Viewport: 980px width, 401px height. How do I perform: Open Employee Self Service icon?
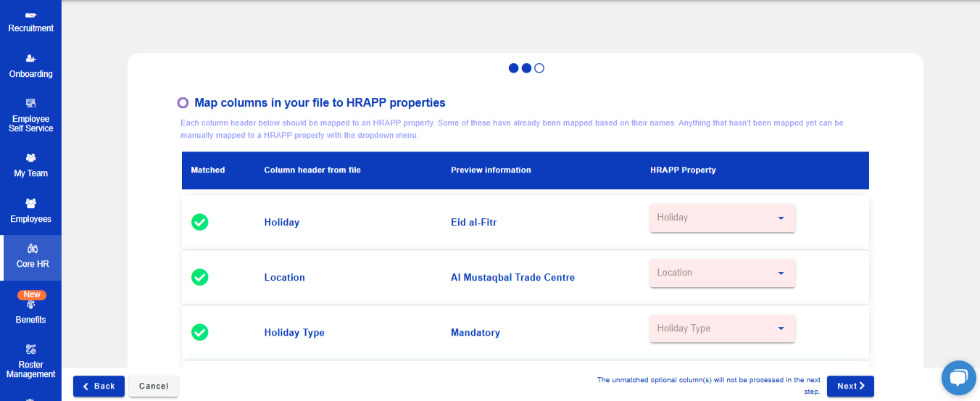(x=30, y=103)
